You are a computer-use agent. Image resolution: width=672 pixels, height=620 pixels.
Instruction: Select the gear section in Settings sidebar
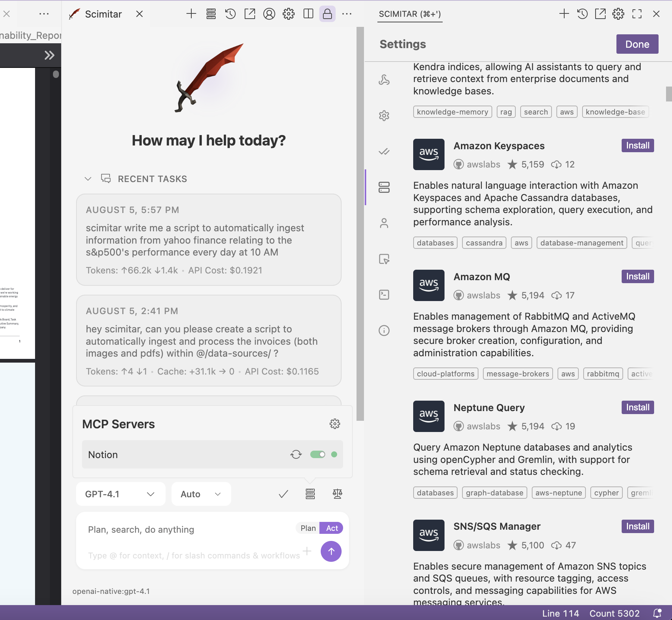(384, 116)
